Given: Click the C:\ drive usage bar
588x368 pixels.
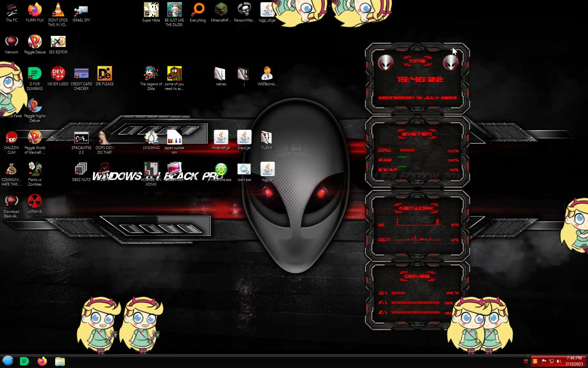Looking at the screenshot, I should [x=398, y=293].
